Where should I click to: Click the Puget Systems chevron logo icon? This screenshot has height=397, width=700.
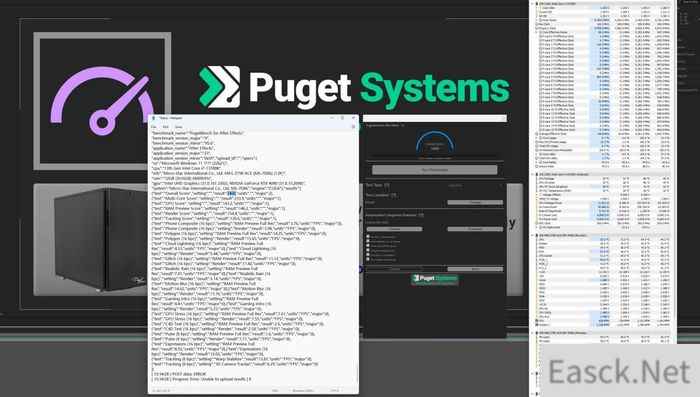(220, 87)
